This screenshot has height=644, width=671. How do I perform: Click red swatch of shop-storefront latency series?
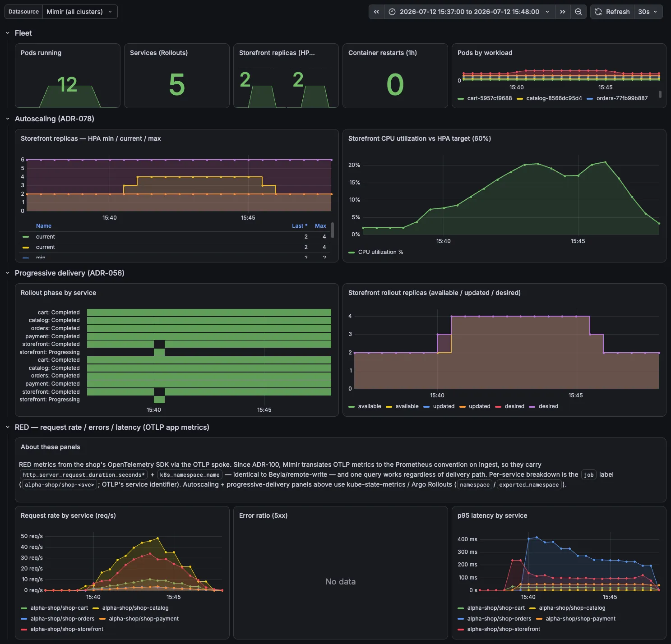click(461, 630)
